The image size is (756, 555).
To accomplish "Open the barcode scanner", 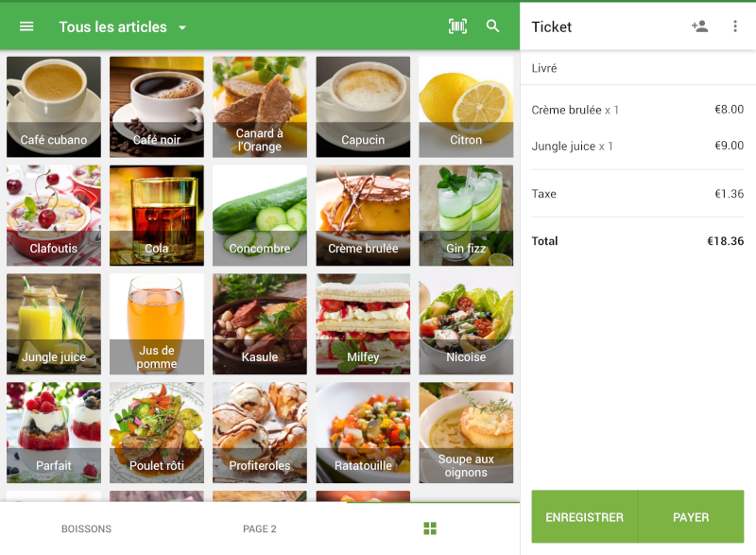I will point(457,26).
